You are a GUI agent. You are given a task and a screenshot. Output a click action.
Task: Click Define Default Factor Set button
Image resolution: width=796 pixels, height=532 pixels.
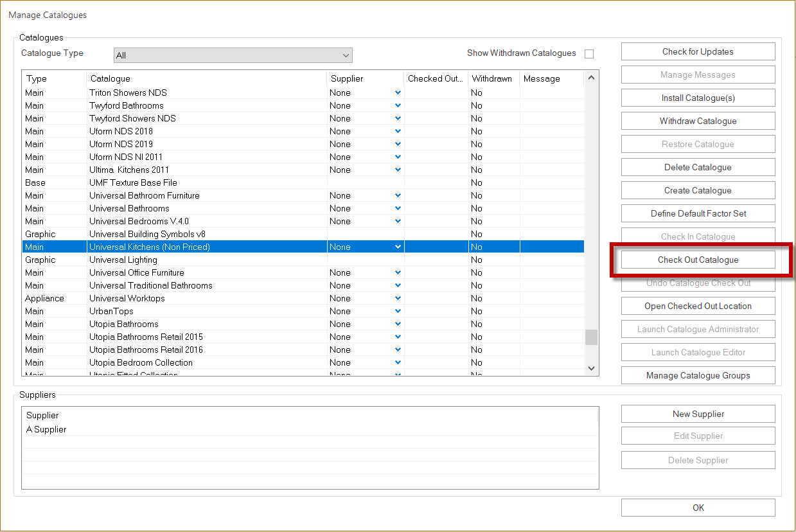[x=698, y=213]
